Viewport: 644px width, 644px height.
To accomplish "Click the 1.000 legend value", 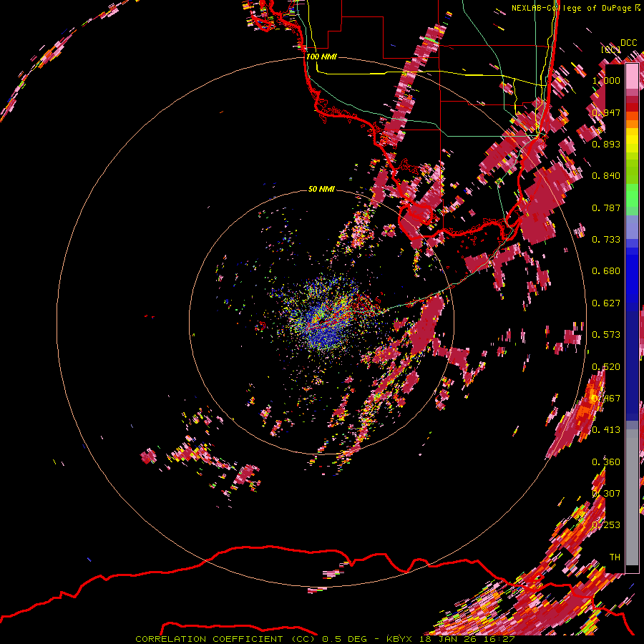I will tap(606, 81).
